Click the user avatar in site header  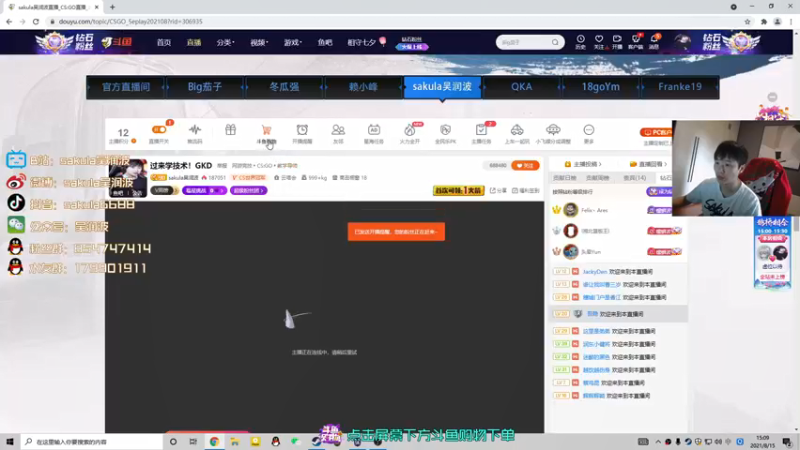pos(682,42)
